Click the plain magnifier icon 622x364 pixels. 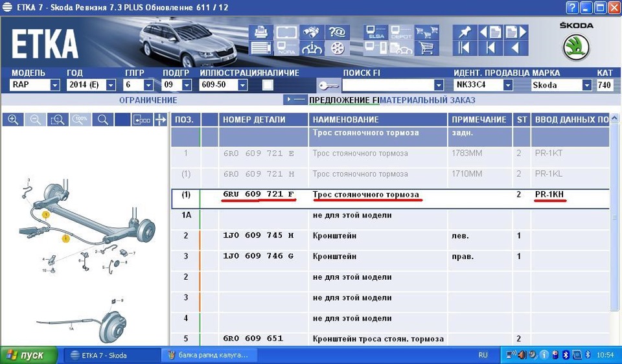click(103, 119)
